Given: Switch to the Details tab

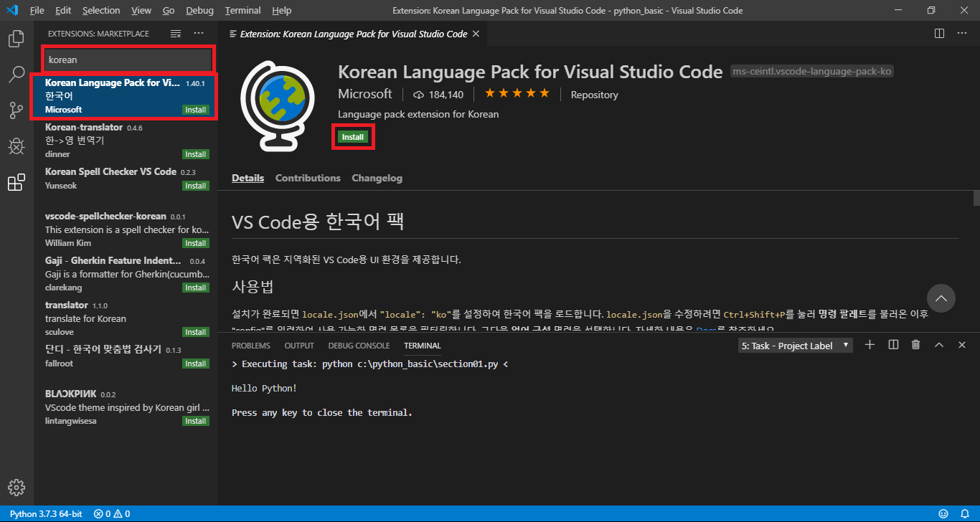Looking at the screenshot, I should coord(248,178).
